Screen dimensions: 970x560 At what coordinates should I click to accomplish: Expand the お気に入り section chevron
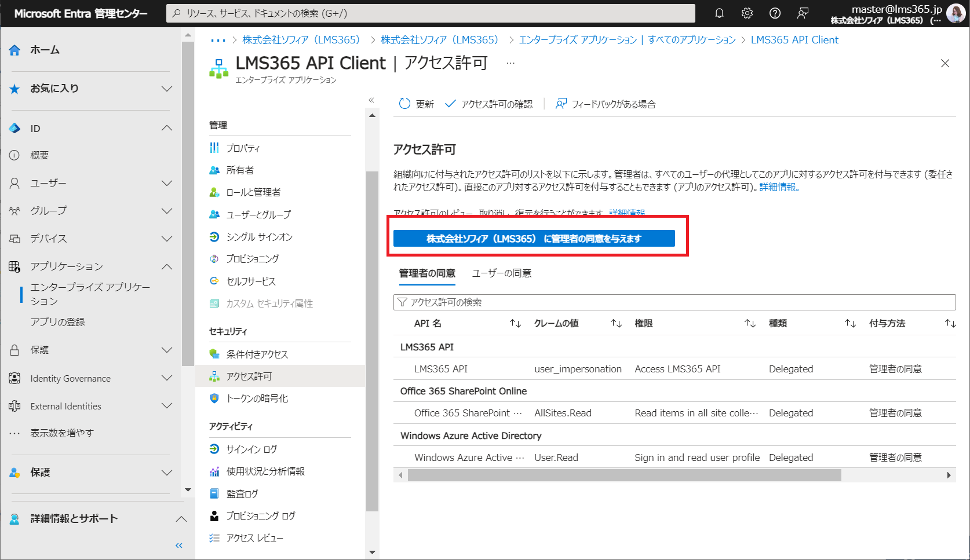pyautogui.click(x=167, y=89)
